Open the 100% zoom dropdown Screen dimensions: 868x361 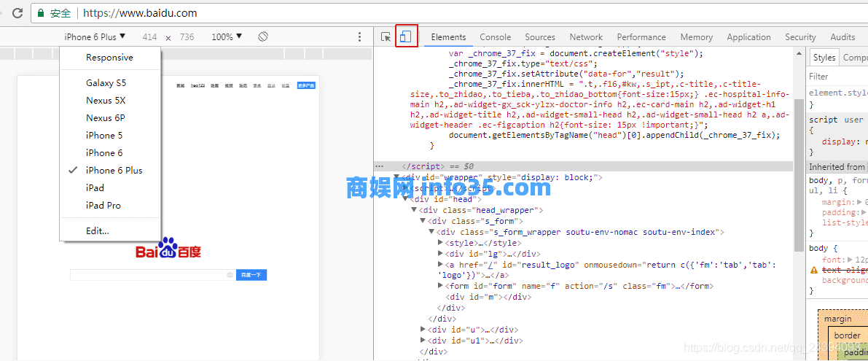[x=227, y=37]
